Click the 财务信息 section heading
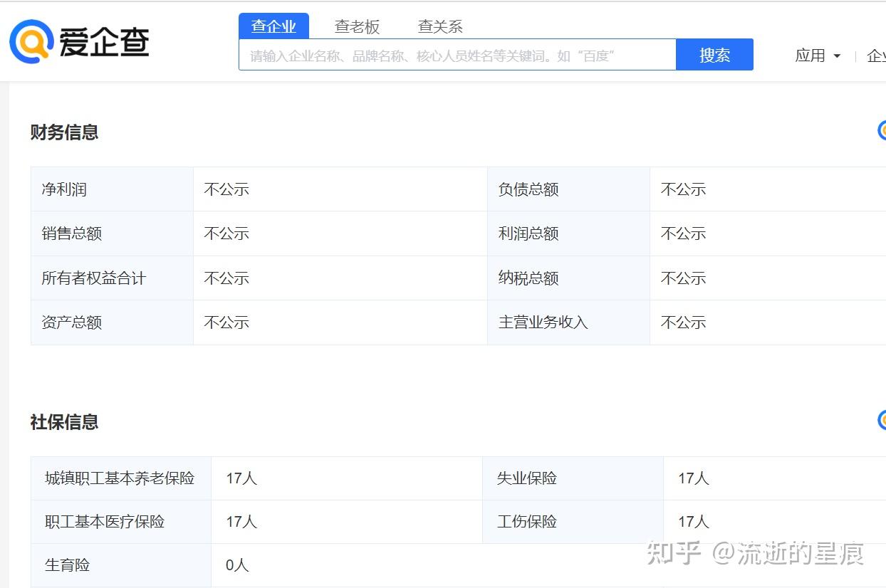Screen dimensions: 886x588 tap(64, 132)
